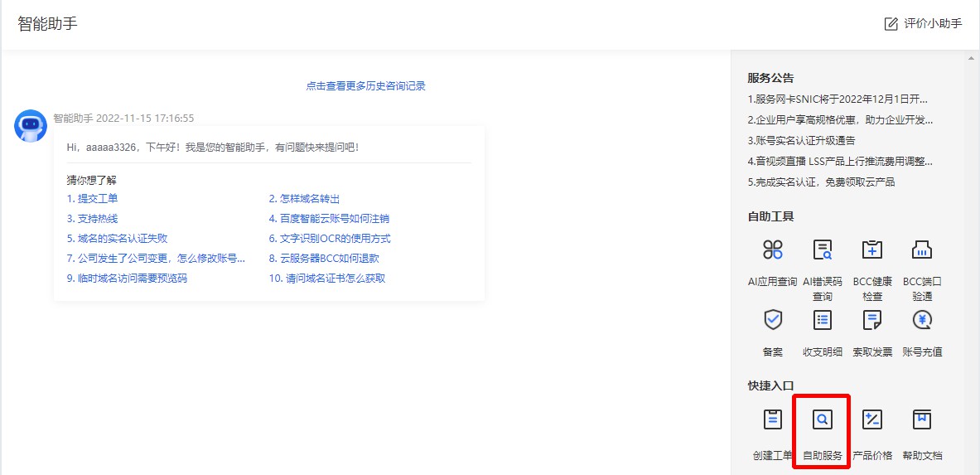Open announcement 3. 账号实名认证升级通告

click(801, 140)
